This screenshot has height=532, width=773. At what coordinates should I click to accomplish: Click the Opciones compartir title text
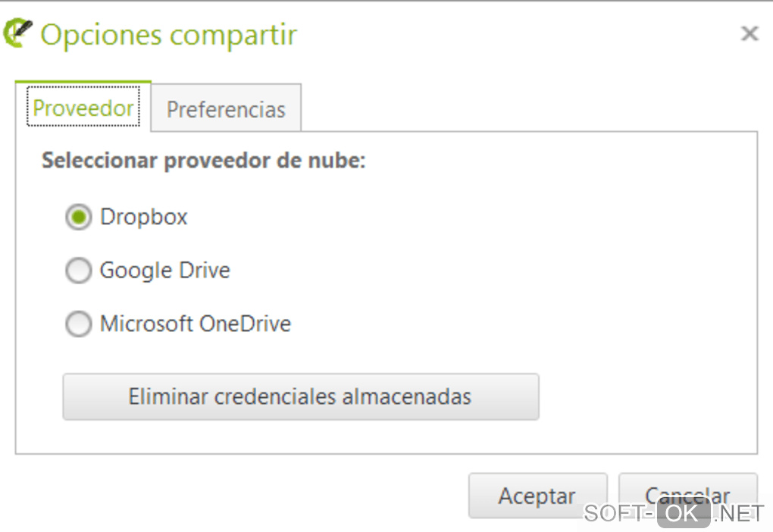click(168, 35)
